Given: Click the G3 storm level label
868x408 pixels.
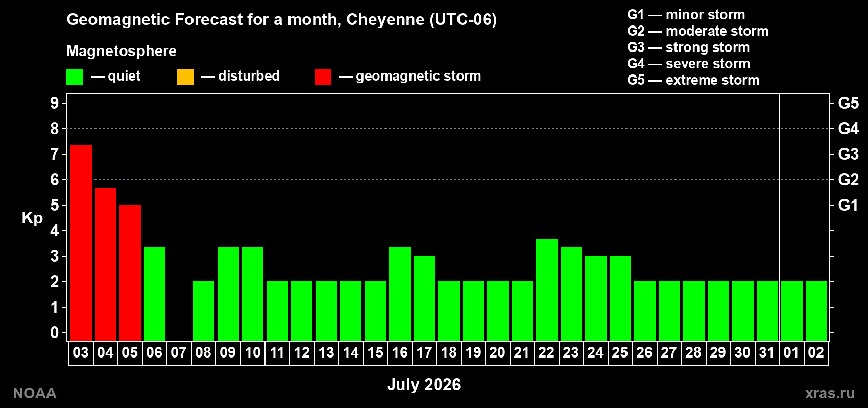Looking at the screenshot, I should (x=849, y=154).
